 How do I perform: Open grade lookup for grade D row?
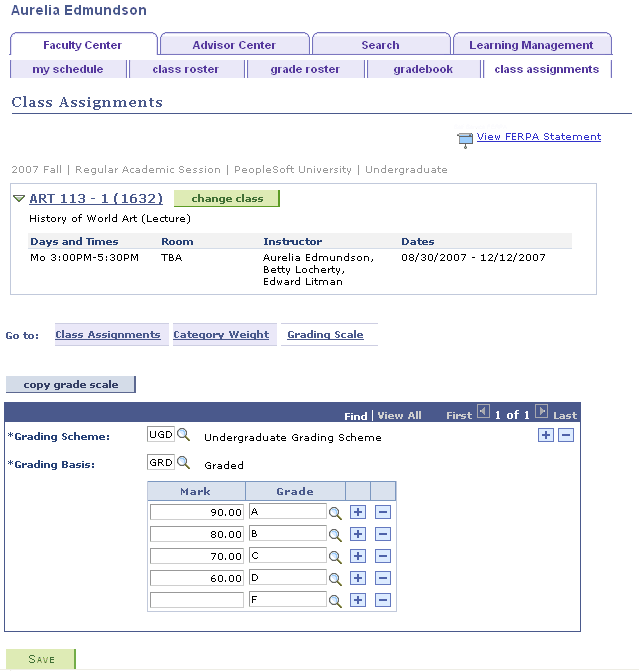(x=335, y=579)
